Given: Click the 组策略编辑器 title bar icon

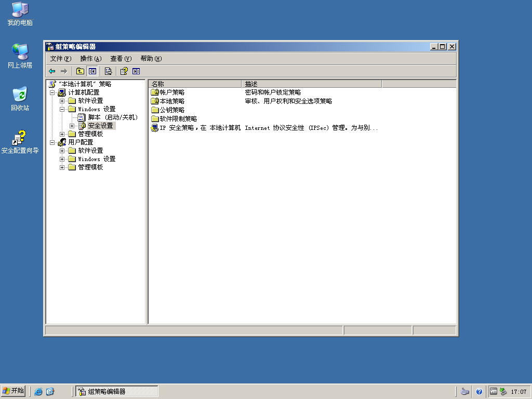Looking at the screenshot, I should pos(50,47).
